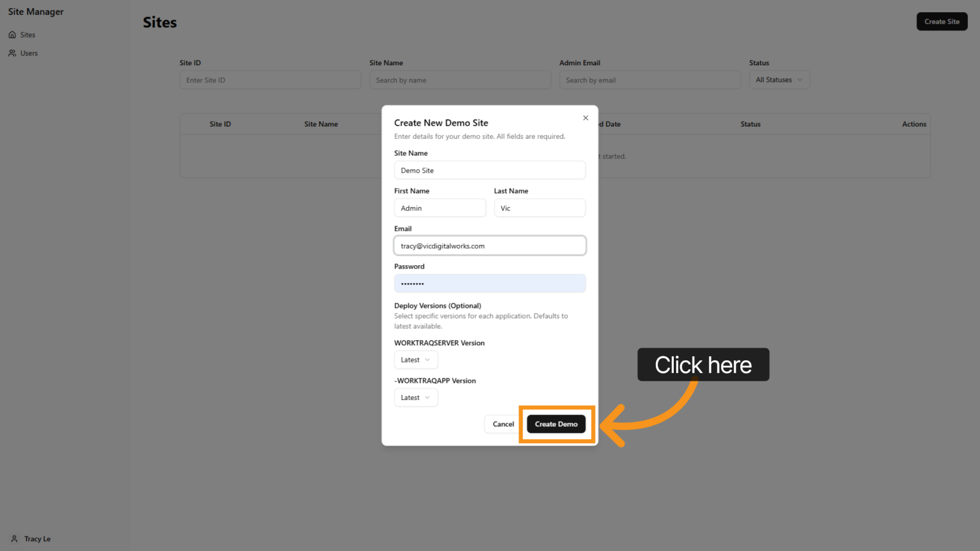This screenshot has width=980, height=551.
Task: Click the Search by name filter field
Action: 460,80
